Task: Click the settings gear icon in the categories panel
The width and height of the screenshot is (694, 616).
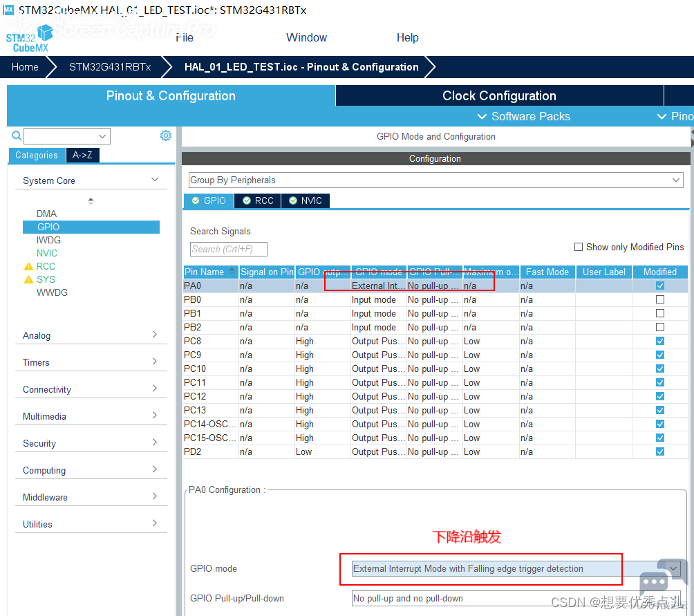Action: (x=165, y=136)
